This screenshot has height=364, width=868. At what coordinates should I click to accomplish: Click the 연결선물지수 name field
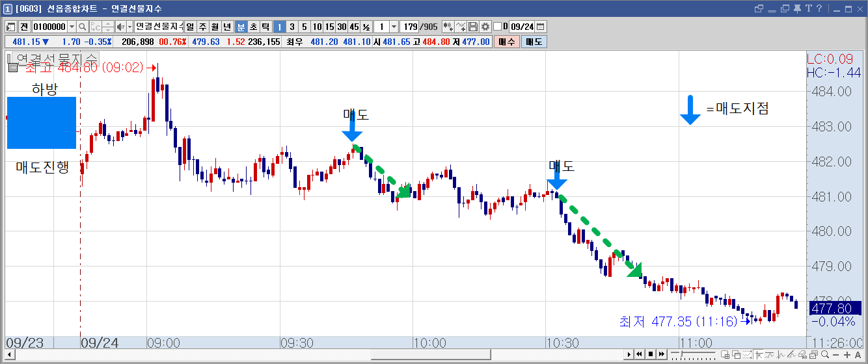coord(159,27)
